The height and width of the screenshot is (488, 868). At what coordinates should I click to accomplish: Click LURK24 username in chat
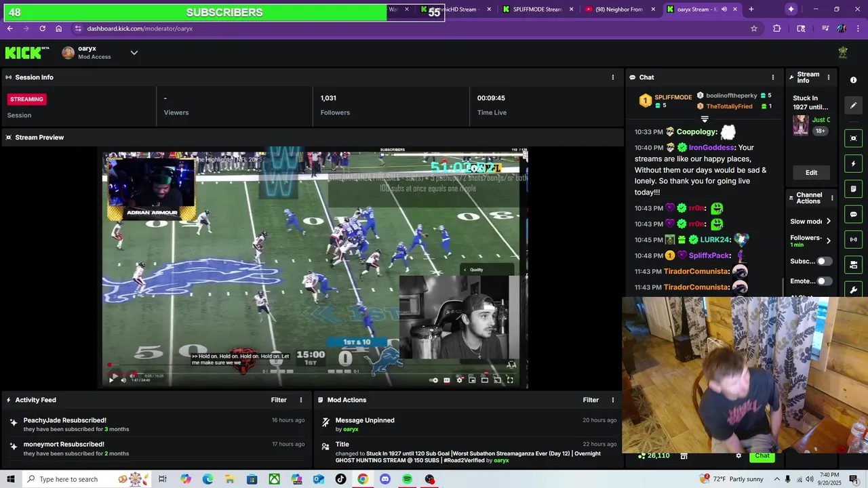[x=715, y=240]
